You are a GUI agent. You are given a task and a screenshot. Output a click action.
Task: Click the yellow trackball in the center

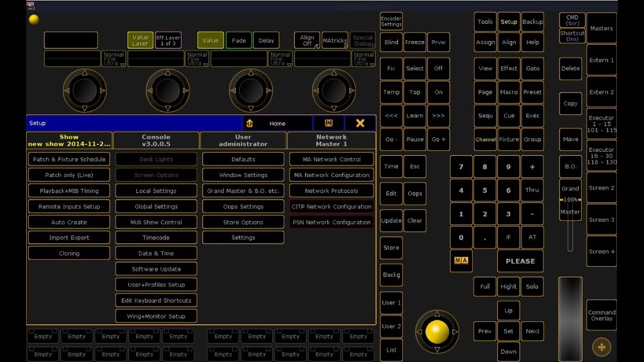437,332
